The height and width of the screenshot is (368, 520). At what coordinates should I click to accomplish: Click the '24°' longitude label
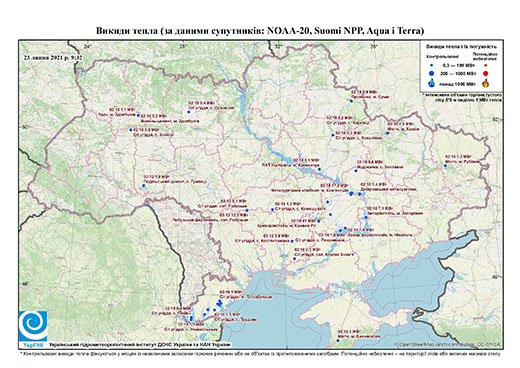[87, 46]
